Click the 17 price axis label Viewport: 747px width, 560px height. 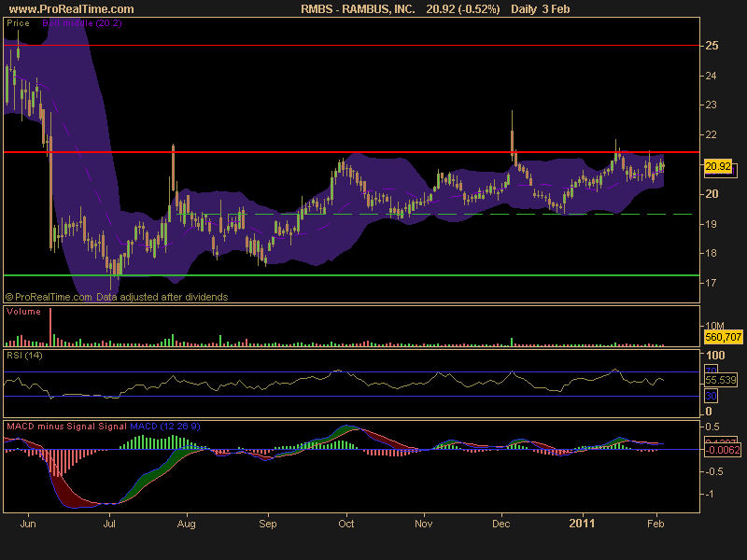pos(711,283)
